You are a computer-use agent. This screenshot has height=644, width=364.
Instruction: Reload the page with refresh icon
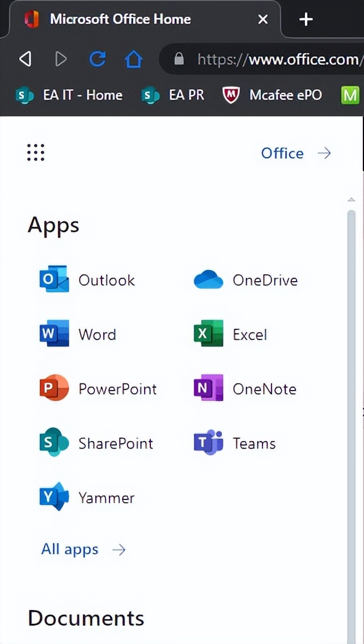pos(98,59)
